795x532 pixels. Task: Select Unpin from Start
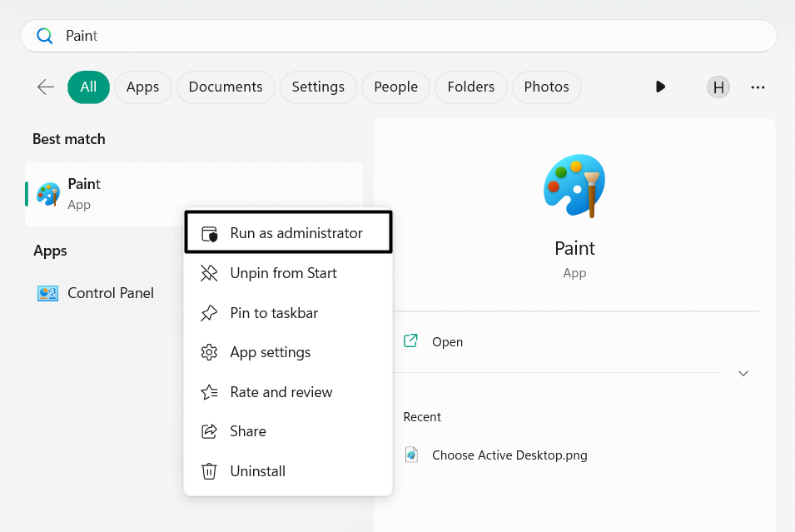(283, 273)
